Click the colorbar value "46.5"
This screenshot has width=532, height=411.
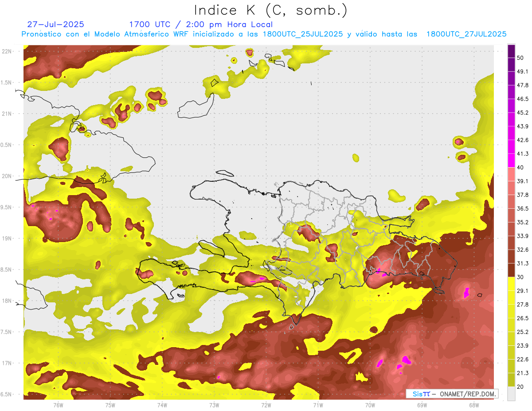click(x=523, y=99)
